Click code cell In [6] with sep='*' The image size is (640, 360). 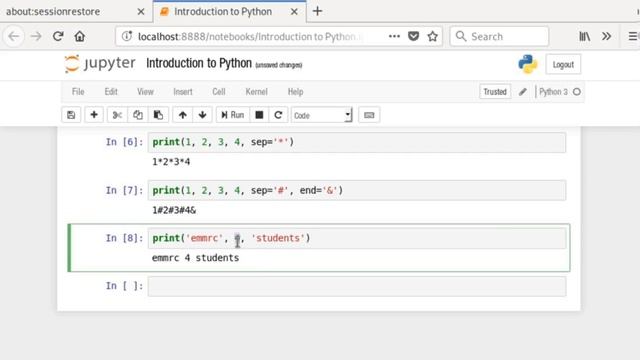[x=357, y=142]
